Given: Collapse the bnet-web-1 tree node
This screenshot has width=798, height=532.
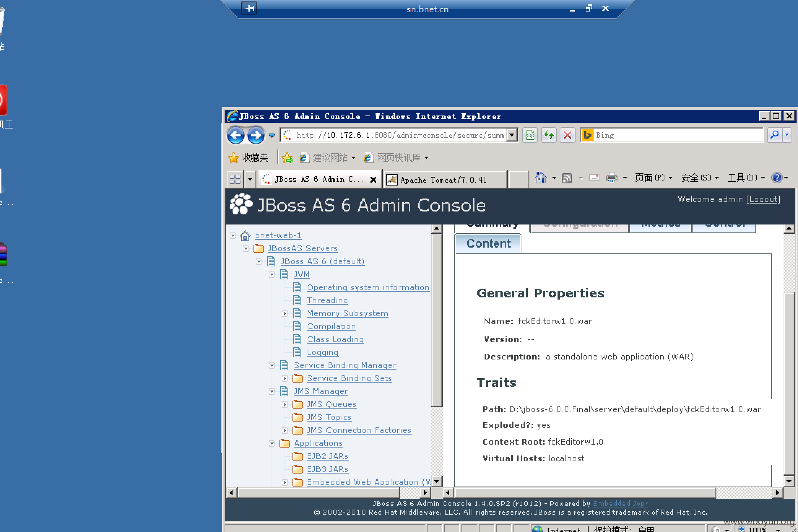Looking at the screenshot, I should tap(233, 236).
